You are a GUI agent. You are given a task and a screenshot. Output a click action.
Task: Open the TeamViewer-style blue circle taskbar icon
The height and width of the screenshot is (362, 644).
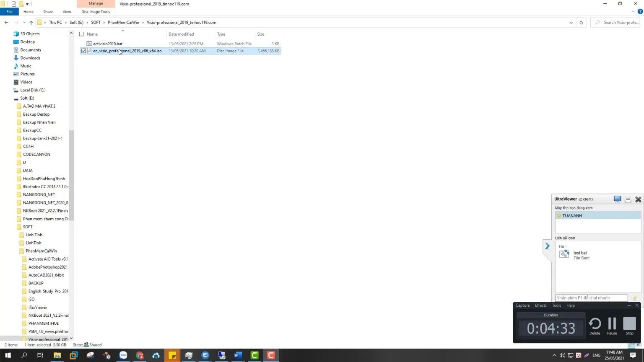point(205,355)
